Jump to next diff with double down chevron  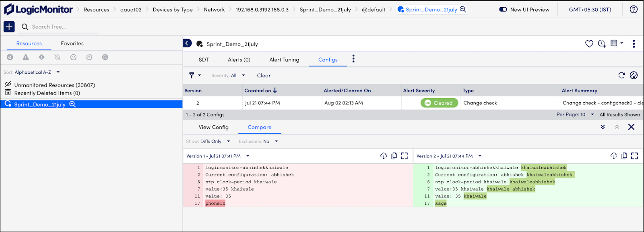(603, 127)
